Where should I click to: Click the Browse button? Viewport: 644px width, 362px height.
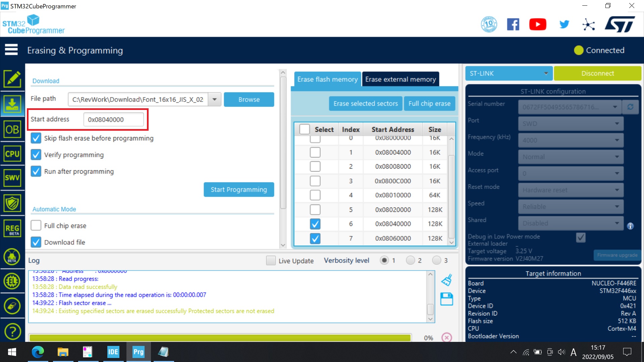click(x=249, y=99)
